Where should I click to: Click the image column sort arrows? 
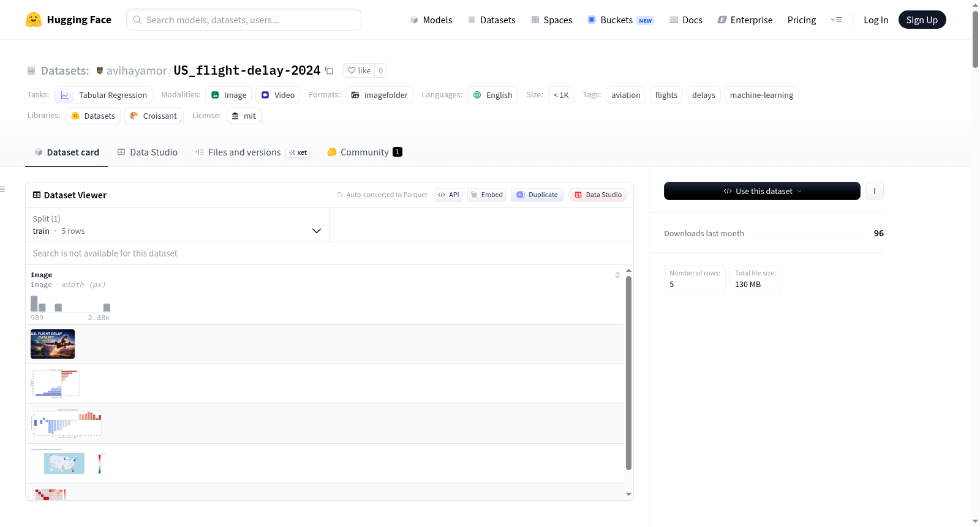click(617, 275)
